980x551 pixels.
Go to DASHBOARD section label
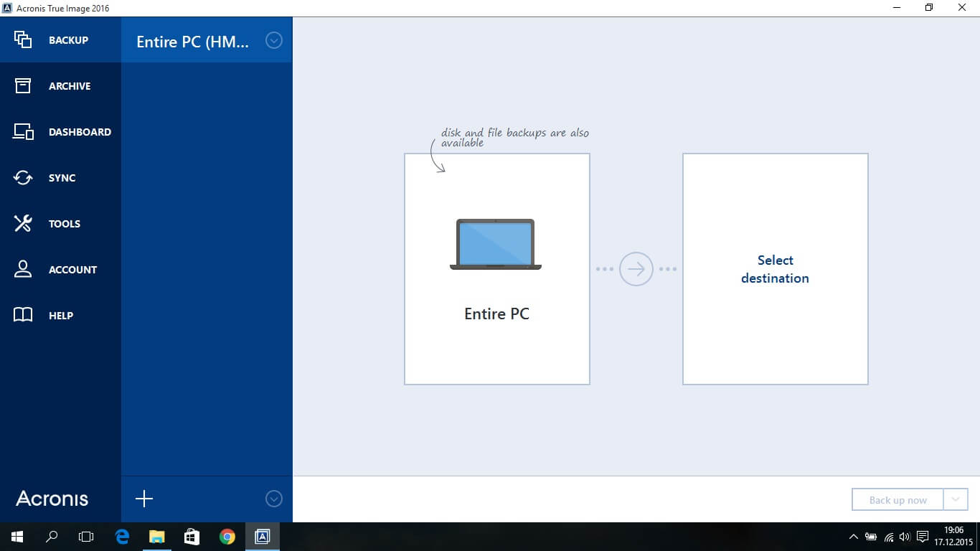pos(80,132)
